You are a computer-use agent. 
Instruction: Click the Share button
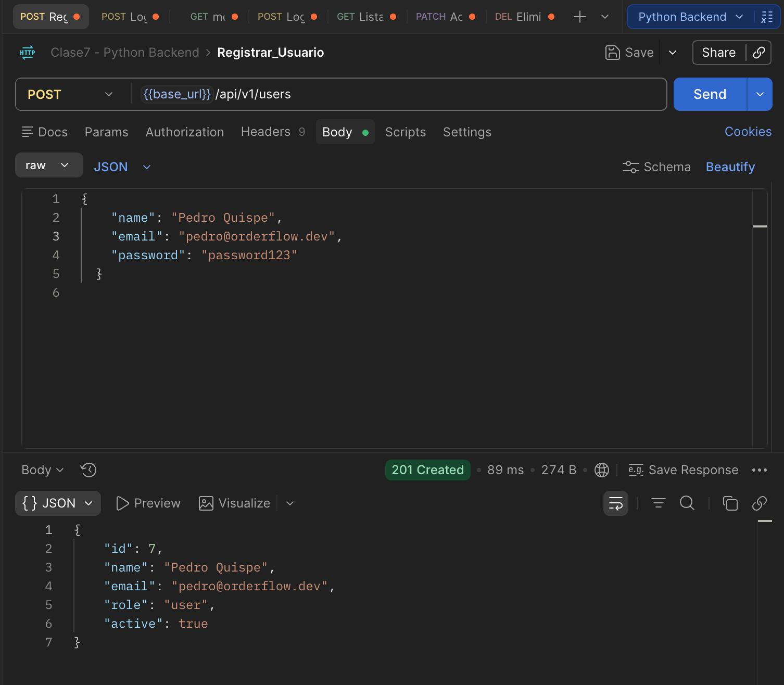click(718, 53)
